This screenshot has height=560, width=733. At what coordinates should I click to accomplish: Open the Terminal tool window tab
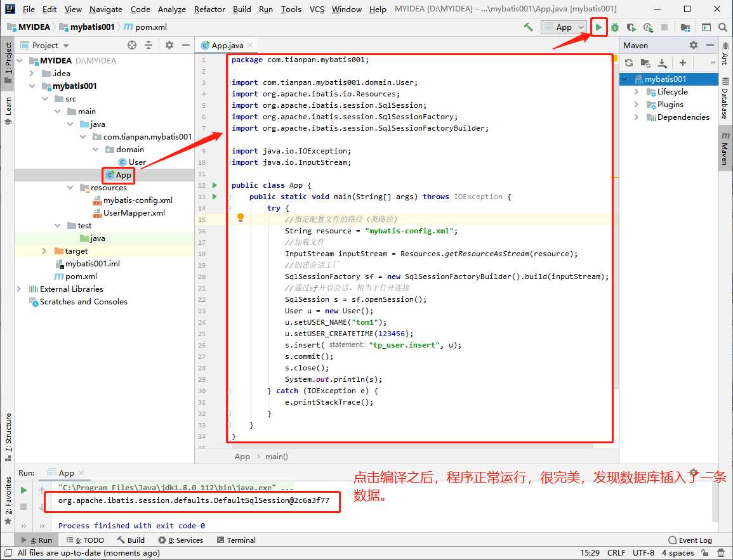click(236, 540)
